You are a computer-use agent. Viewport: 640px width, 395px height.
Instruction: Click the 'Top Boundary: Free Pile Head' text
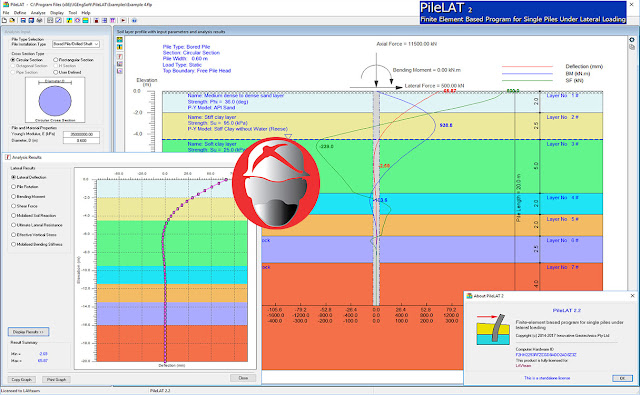pos(197,71)
